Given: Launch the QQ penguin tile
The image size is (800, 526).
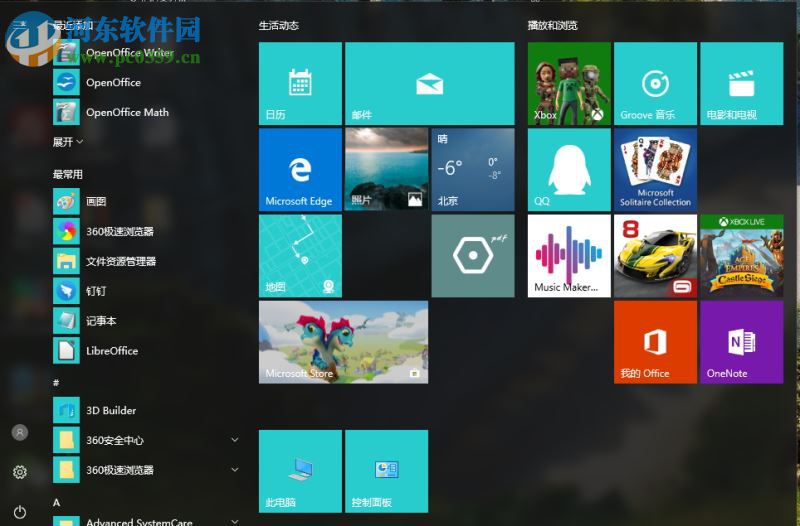Looking at the screenshot, I should tap(569, 169).
